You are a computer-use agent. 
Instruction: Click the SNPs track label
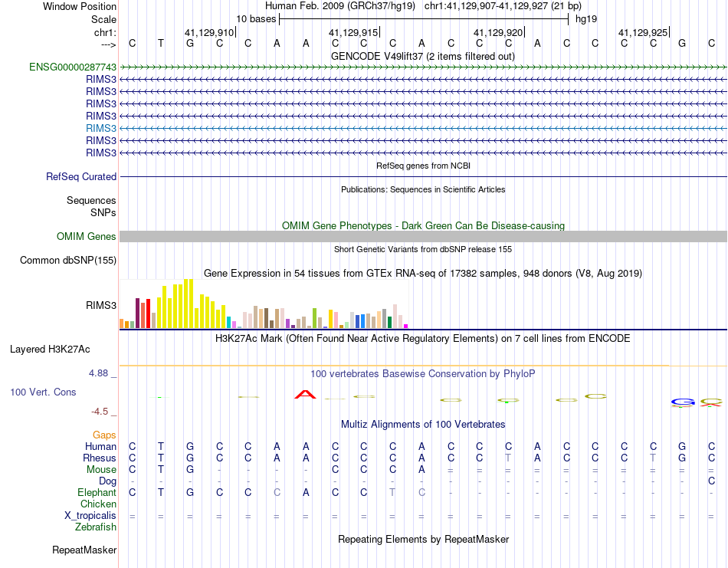[103, 212]
